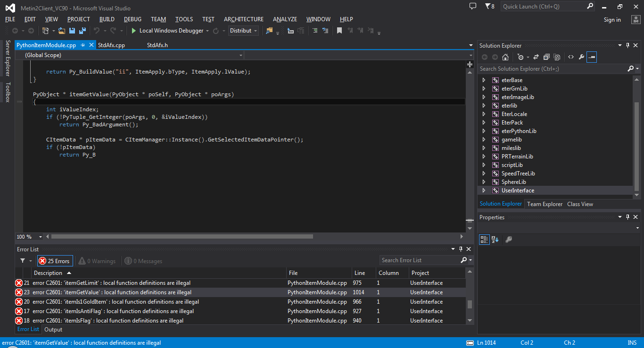The height and width of the screenshot is (348, 644).
Task: Select the 'itemGetLimit' error row
Action: click(240, 283)
